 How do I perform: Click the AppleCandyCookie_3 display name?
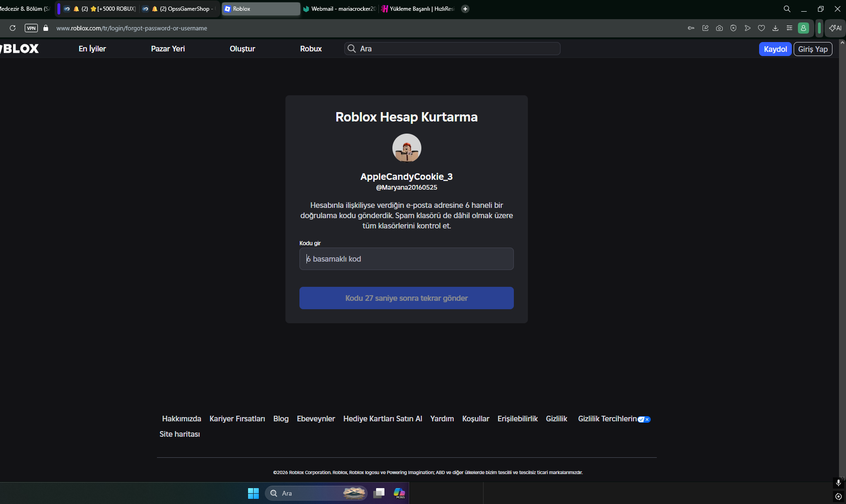[406, 177]
